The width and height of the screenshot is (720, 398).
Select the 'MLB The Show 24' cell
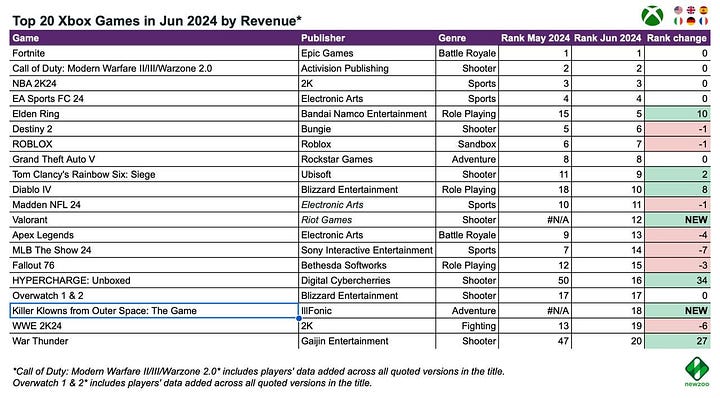154,250
